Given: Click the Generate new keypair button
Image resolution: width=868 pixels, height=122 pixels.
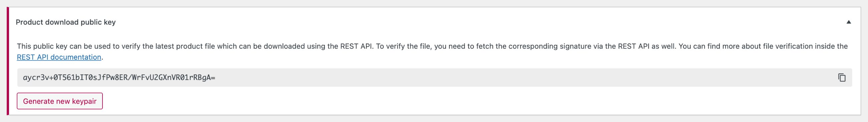Looking at the screenshot, I should 60,101.
